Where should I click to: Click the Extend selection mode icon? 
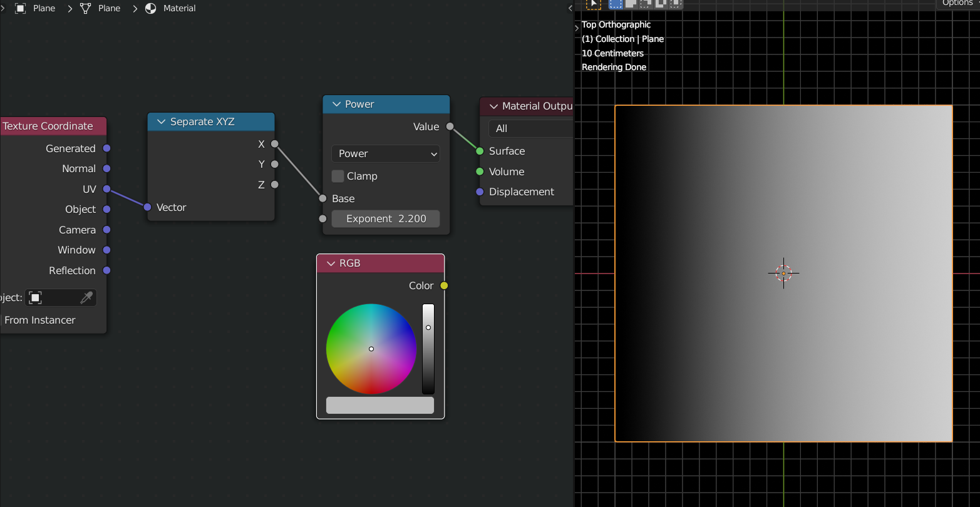630,4
